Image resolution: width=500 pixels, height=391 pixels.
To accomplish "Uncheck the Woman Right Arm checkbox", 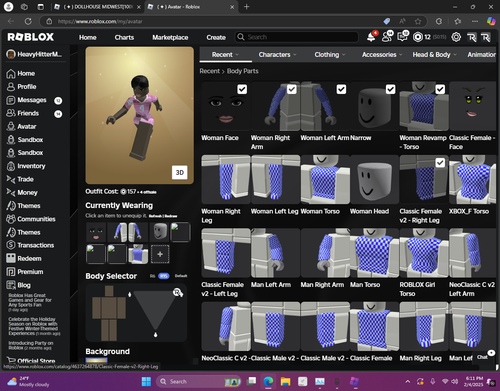I will pos(292,89).
